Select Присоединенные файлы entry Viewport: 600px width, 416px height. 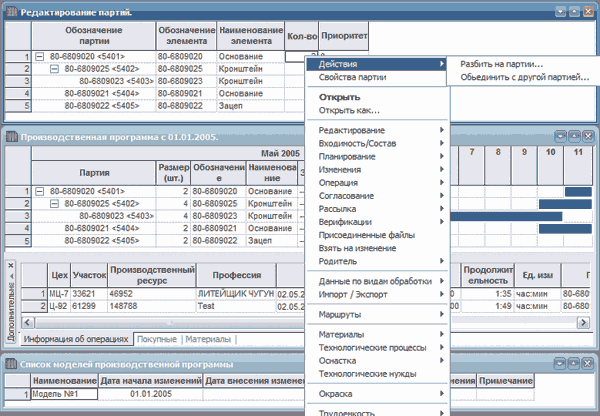pos(377,235)
